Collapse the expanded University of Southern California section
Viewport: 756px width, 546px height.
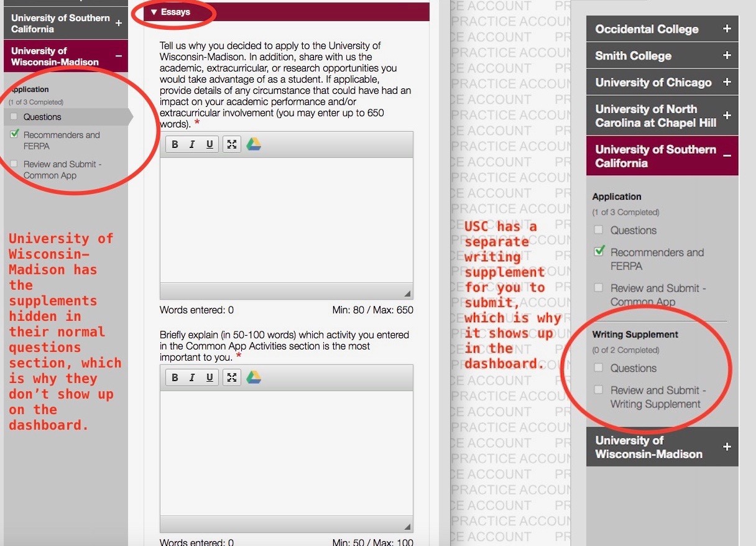(x=662, y=156)
